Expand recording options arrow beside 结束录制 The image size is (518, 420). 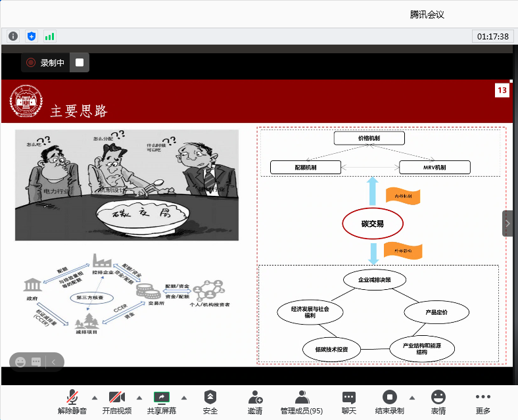pyautogui.click(x=412, y=398)
